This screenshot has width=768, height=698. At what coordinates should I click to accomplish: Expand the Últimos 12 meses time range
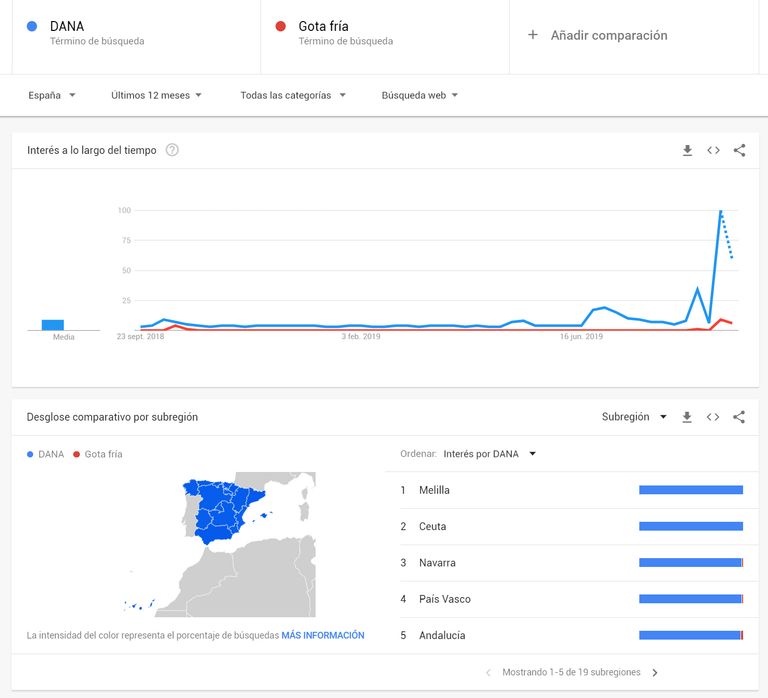(156, 96)
